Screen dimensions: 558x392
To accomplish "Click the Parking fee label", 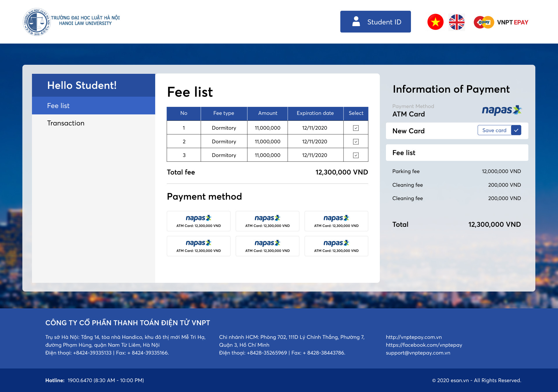I will tap(406, 171).
